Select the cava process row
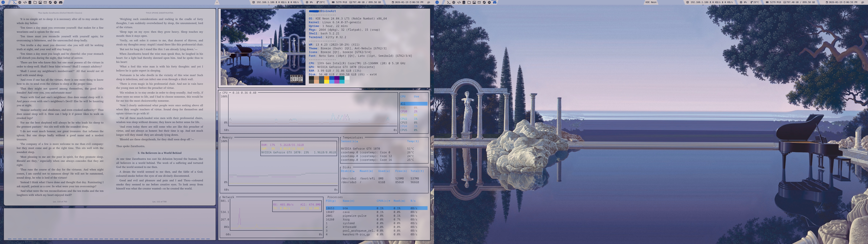 click(346, 212)
